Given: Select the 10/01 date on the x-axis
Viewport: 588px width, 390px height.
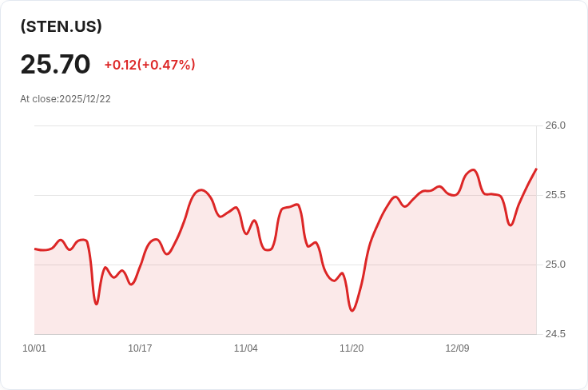Looking at the screenshot, I should [x=34, y=348].
